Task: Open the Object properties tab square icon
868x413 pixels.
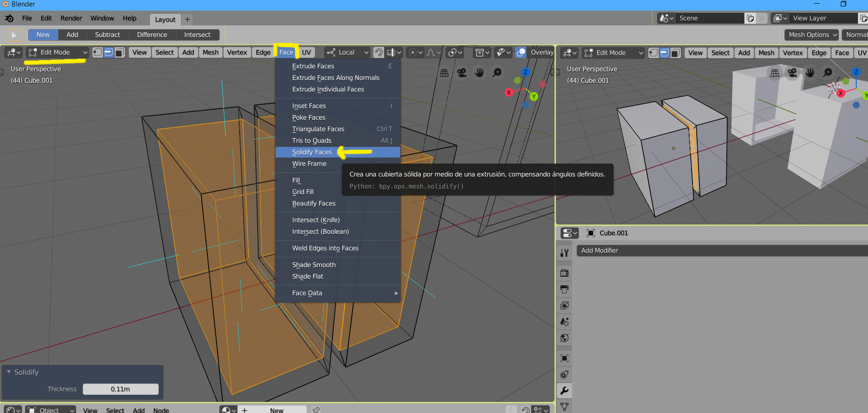Action: click(564, 358)
